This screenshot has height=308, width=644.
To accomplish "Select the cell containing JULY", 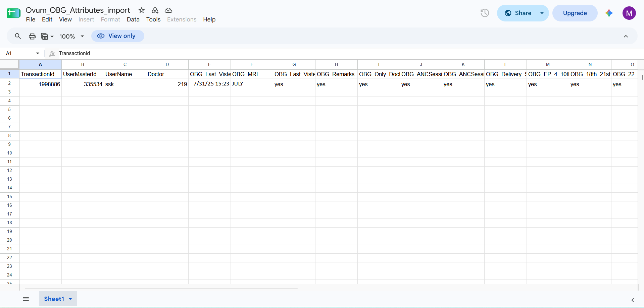I will (x=252, y=84).
